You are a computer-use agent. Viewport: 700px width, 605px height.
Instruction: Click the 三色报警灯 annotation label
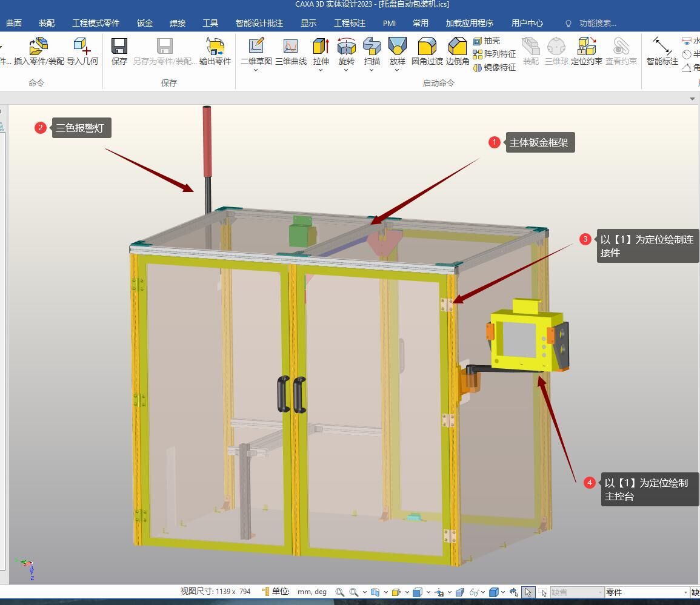click(81, 128)
